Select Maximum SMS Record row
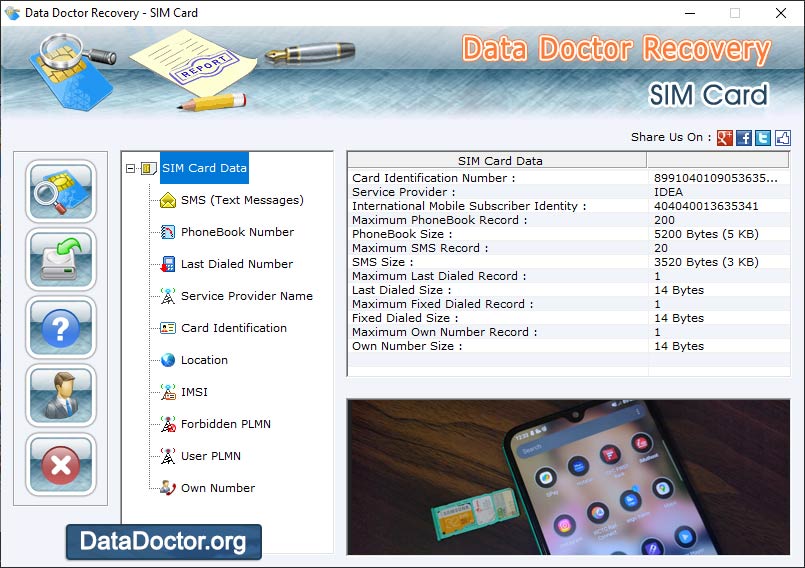Screen dimensions: 805x568 (568, 248)
